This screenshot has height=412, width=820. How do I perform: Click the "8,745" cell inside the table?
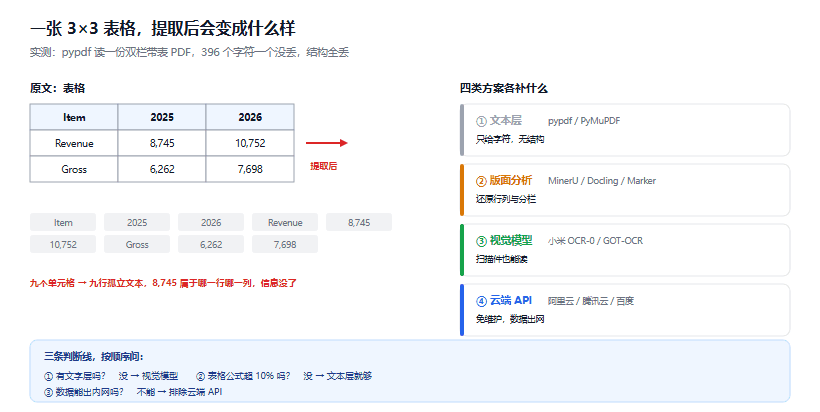(162, 143)
